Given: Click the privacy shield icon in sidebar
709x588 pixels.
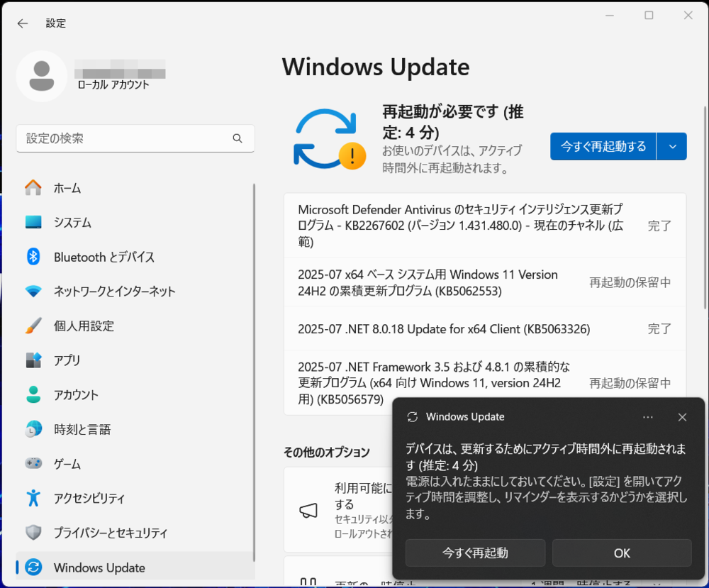Looking at the screenshot, I should (33, 533).
